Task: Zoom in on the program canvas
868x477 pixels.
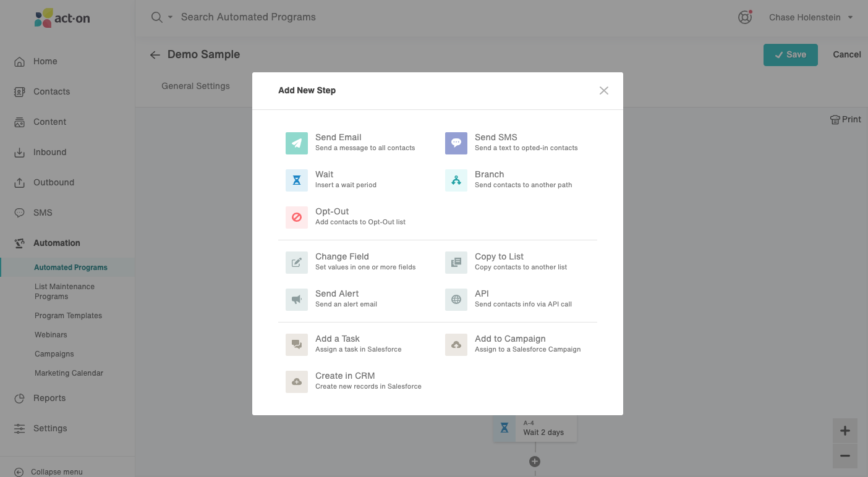Action: tap(845, 430)
